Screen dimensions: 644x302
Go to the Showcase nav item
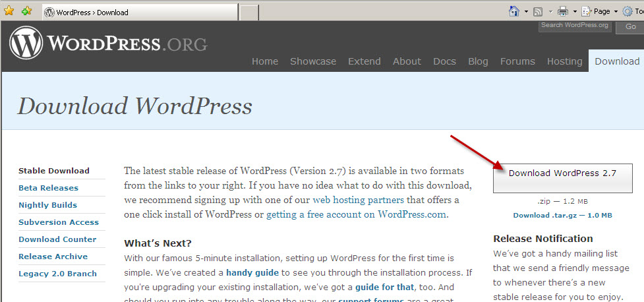313,61
